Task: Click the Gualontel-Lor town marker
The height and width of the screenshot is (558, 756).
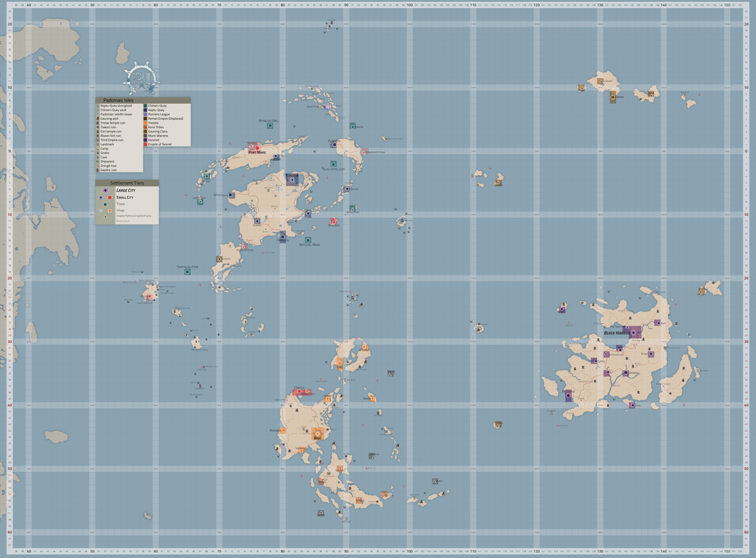Action: 333,164
